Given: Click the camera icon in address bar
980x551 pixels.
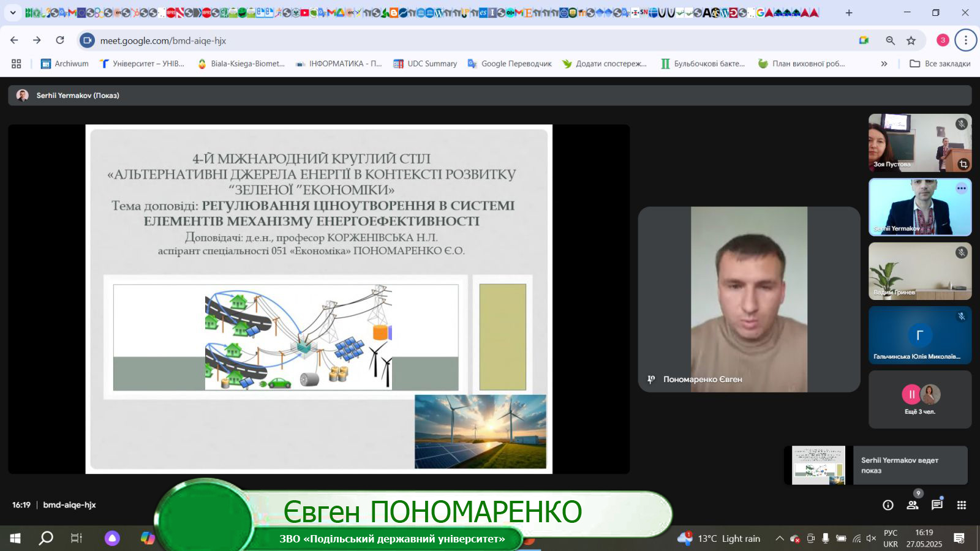Looking at the screenshot, I should 864,40.
